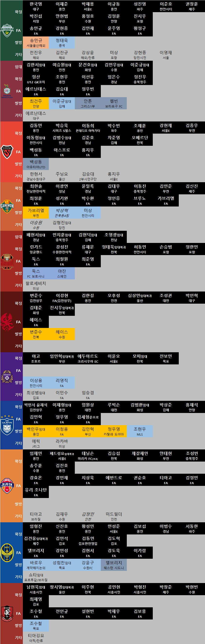This screenshot has height=644, width=205.
Task: Click the Gwangju FC phoenix logo
Action: coord(7,322)
